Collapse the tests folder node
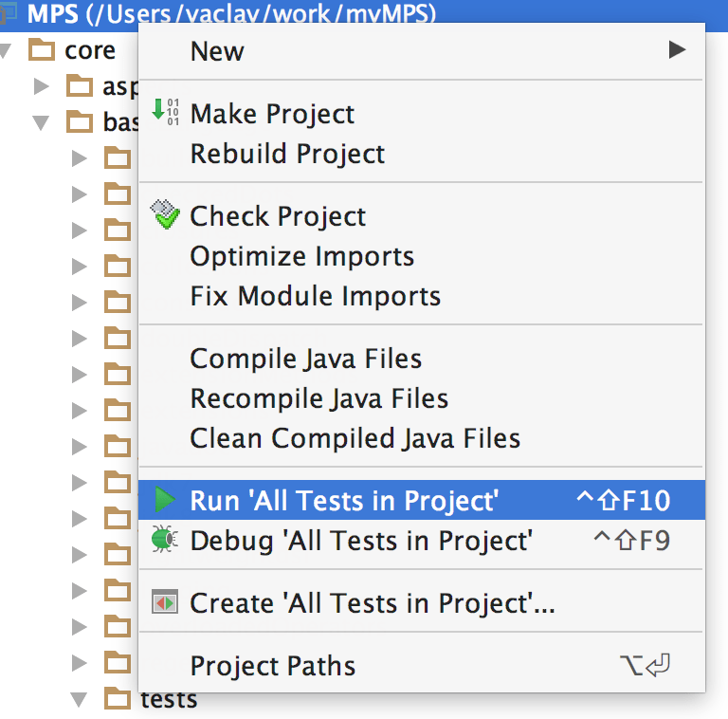This screenshot has height=719, width=728. (80, 700)
